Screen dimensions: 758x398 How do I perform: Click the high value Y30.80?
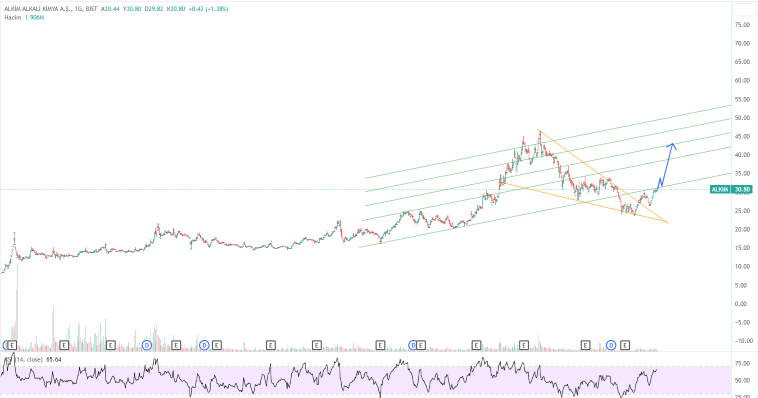click(132, 9)
